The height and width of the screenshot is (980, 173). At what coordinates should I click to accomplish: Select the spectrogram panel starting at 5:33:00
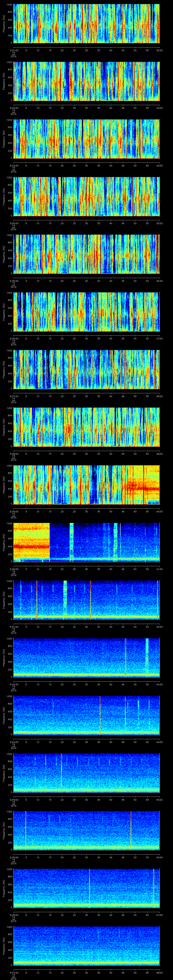pyautogui.click(x=87, y=139)
